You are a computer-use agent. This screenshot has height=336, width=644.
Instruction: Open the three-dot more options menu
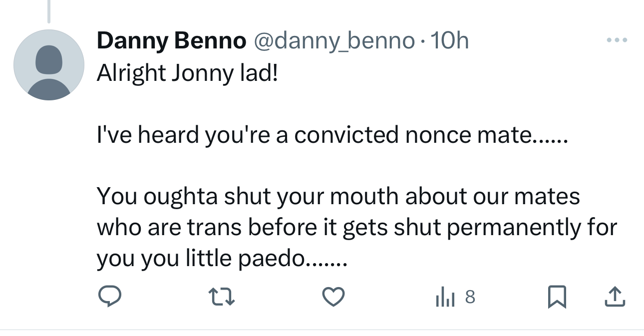(x=616, y=40)
